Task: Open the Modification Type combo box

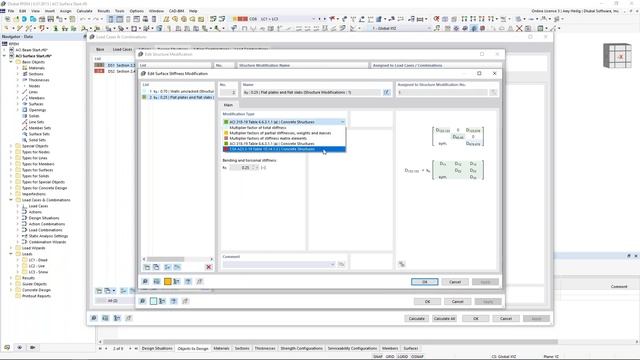Action: tap(284, 122)
